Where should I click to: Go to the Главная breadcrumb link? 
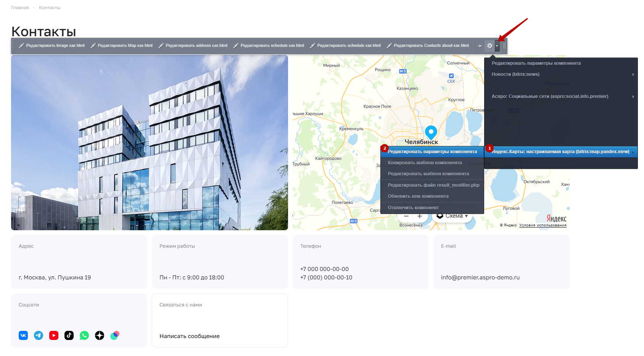(x=20, y=8)
